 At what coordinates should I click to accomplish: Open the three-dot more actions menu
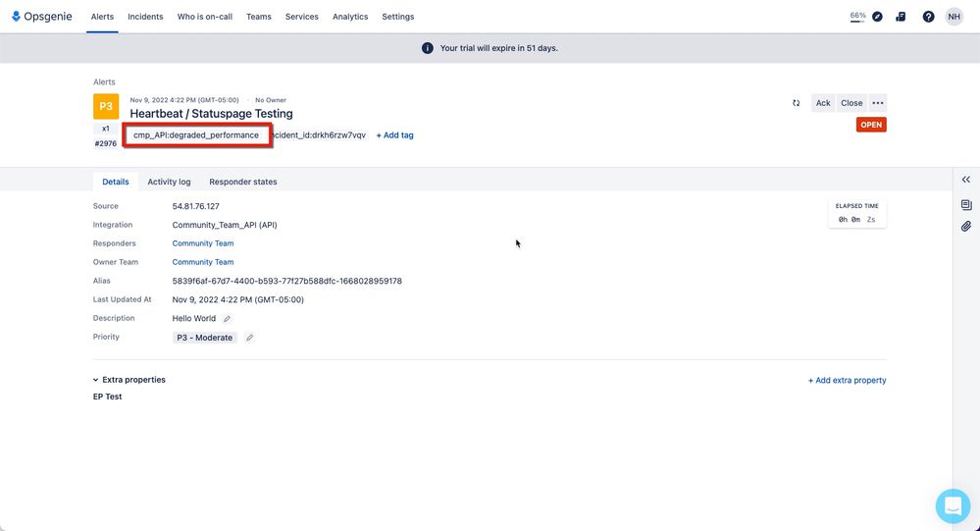coord(878,103)
